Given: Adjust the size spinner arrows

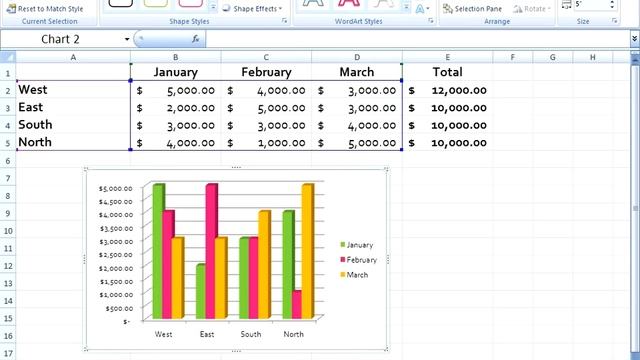Looking at the screenshot, I should (x=612, y=4).
